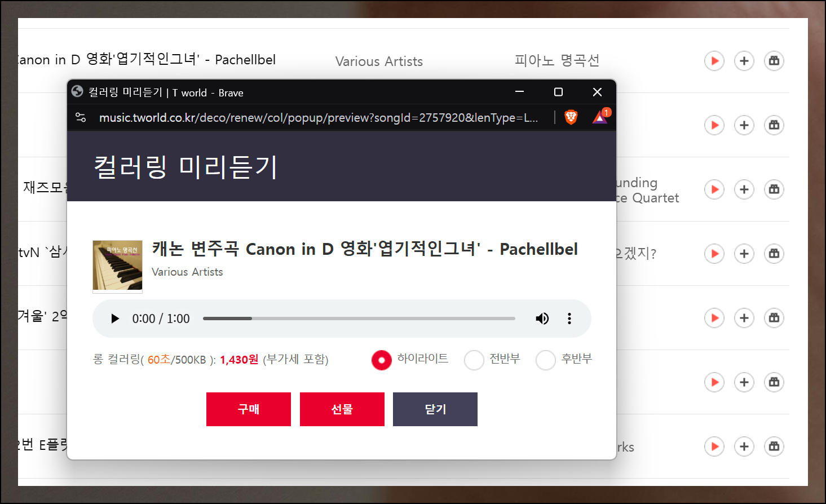Gift the 겨울 row song

tap(774, 317)
